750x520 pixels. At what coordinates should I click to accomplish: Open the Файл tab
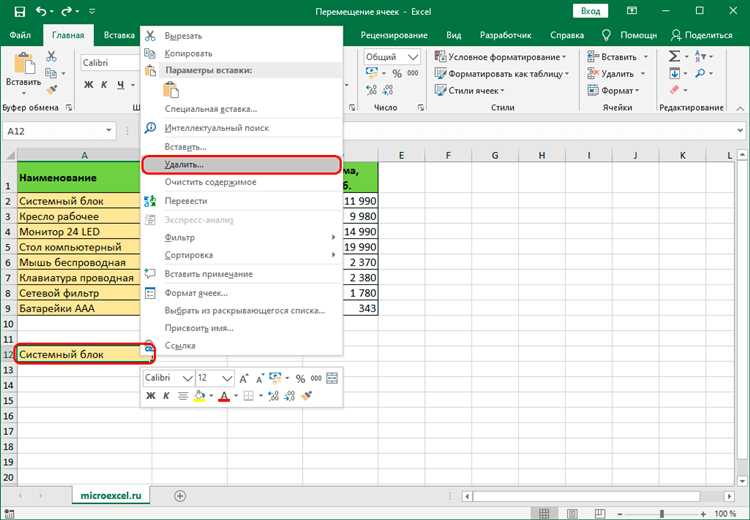[20, 35]
